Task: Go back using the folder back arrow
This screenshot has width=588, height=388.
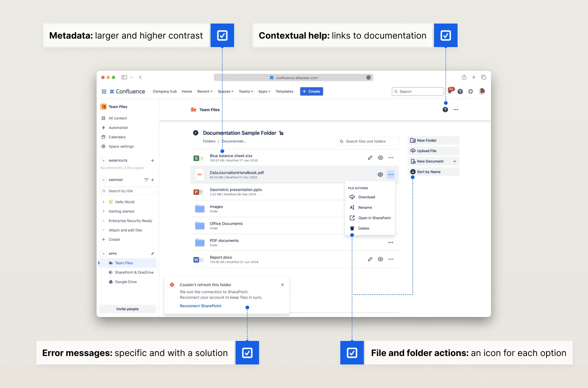Action: (x=196, y=133)
